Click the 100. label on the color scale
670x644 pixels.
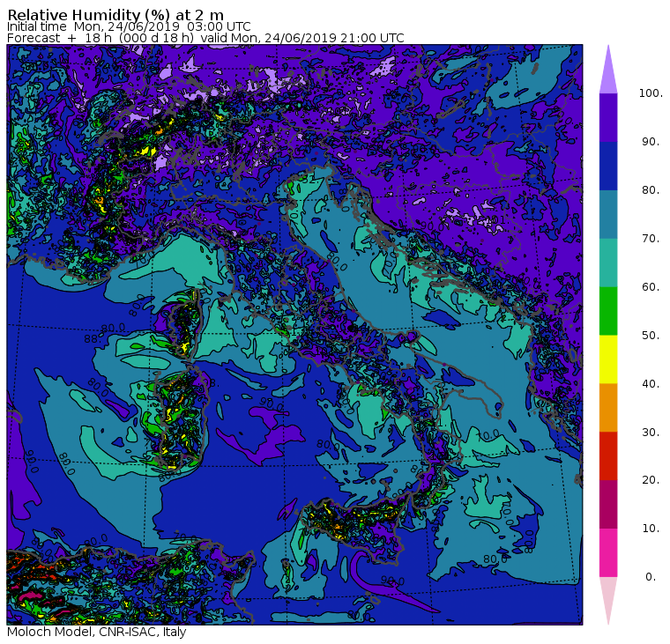tap(651, 93)
